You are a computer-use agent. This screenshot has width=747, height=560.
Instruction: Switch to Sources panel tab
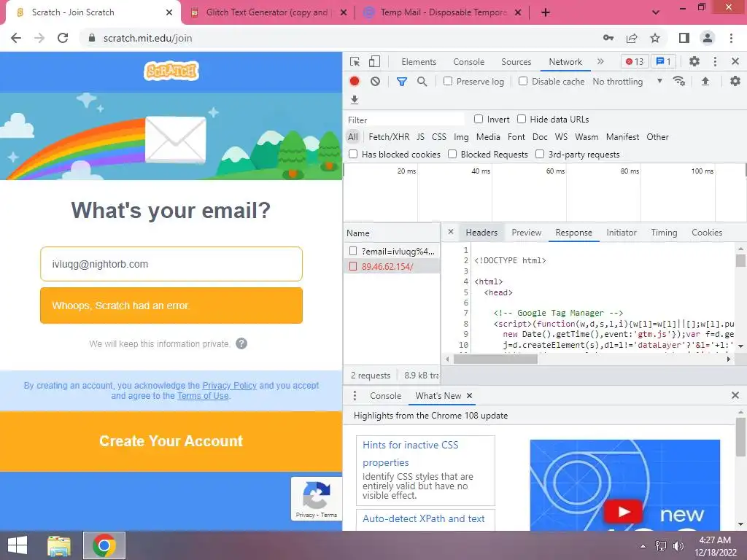coord(516,61)
